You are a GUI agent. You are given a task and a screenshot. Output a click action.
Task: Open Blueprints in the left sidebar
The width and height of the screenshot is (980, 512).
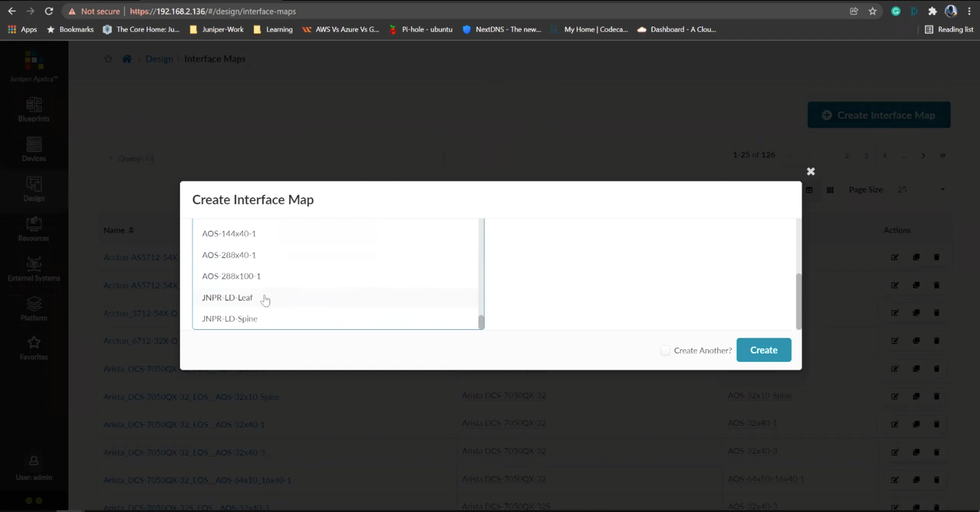pos(34,110)
